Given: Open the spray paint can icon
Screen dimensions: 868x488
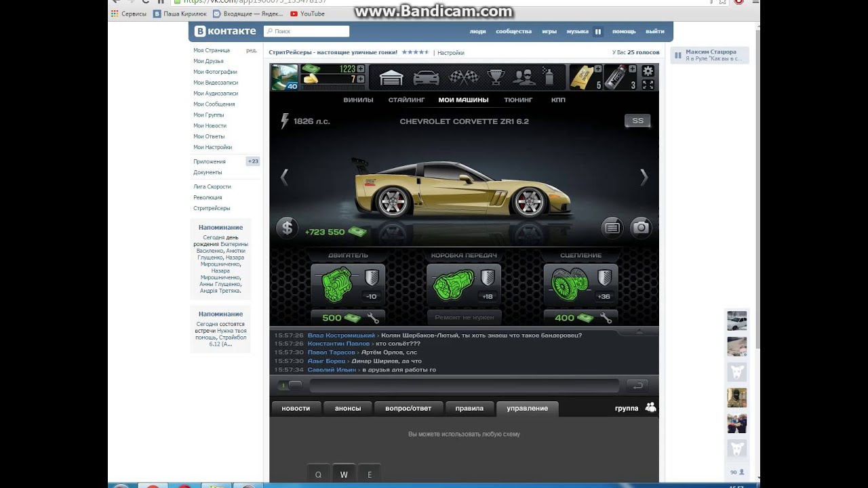Looking at the screenshot, I should click(549, 77).
